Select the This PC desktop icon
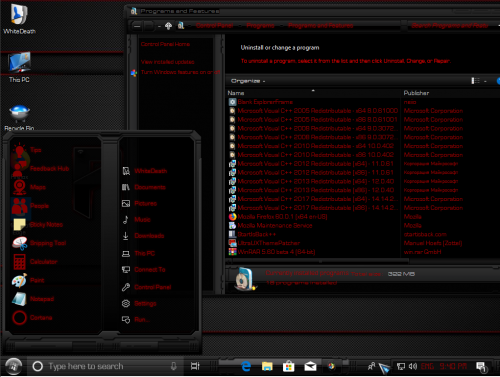This screenshot has height=377, width=500. [x=19, y=67]
